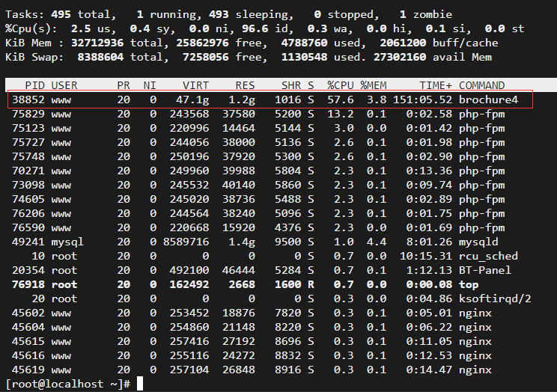557x392 pixels.
Task: Click PID 76206 in the list
Action: pyautogui.click(x=28, y=213)
